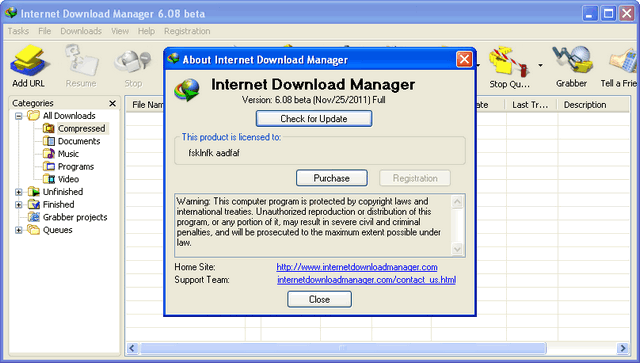
Task: Open the Stop Queue dropdown arrow
Action: (x=540, y=65)
